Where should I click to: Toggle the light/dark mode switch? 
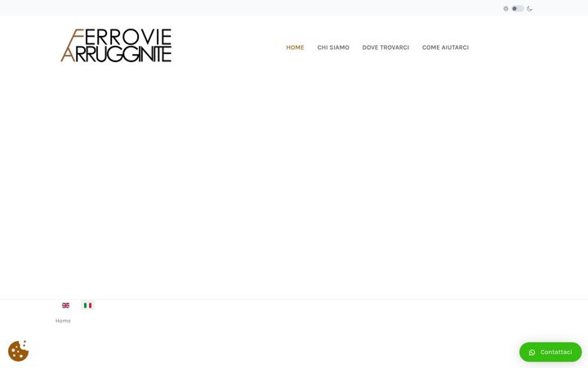[518, 9]
